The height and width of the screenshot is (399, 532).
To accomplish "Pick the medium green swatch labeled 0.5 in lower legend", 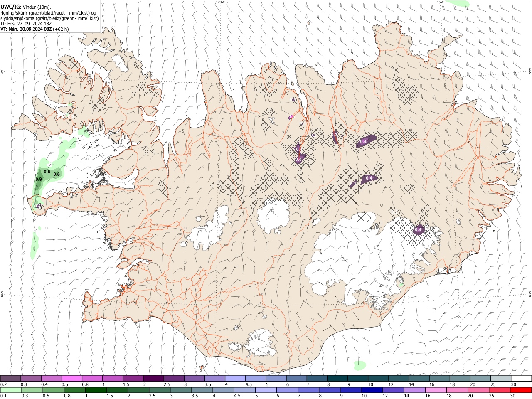I will pos(53,390).
